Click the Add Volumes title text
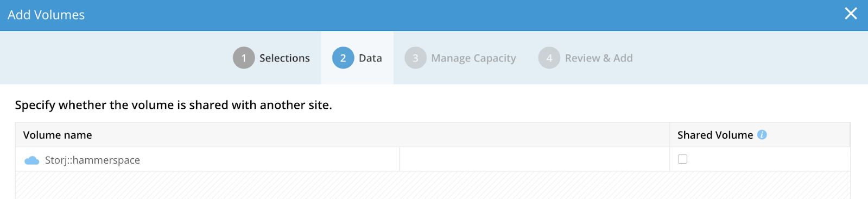Viewport: 868px width, 199px height. click(x=46, y=15)
